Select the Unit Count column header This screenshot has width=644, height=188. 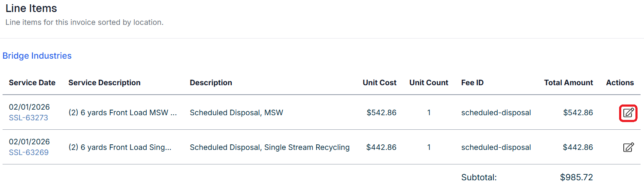pos(429,83)
